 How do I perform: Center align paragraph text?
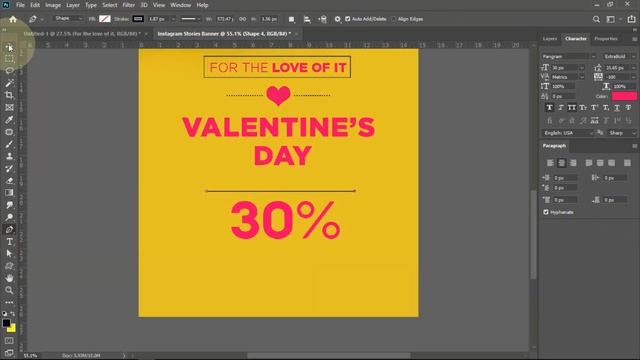(x=562, y=163)
